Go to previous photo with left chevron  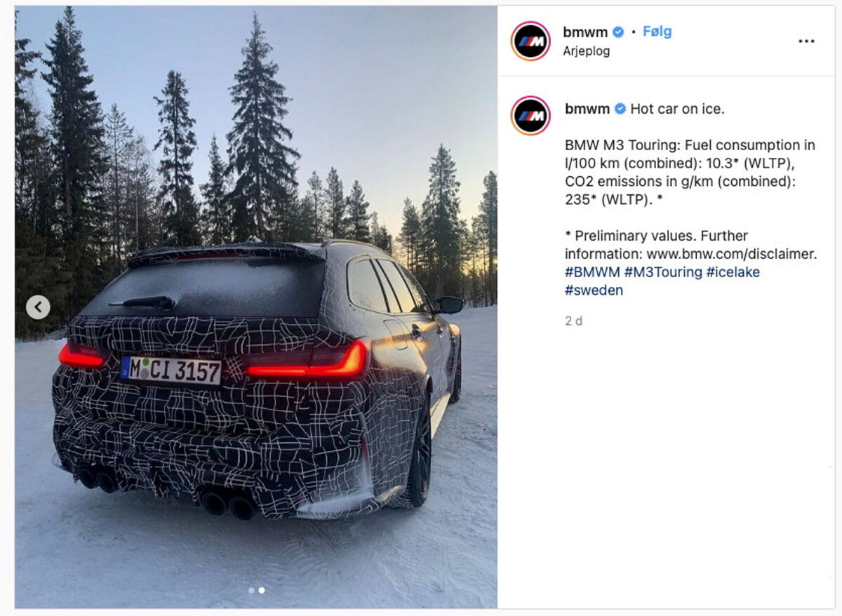[x=38, y=307]
